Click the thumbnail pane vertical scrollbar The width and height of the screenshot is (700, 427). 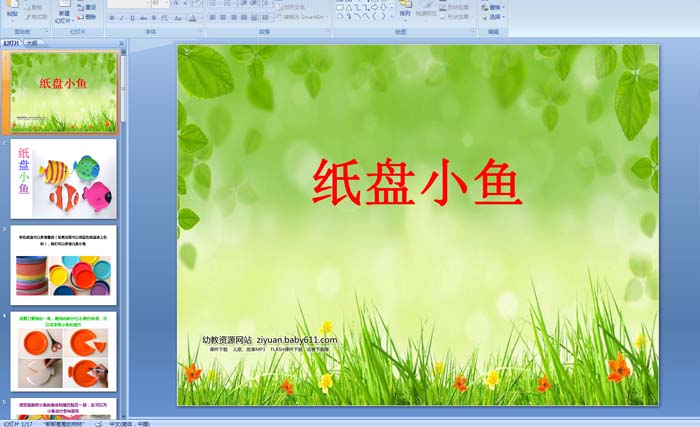pos(124,232)
